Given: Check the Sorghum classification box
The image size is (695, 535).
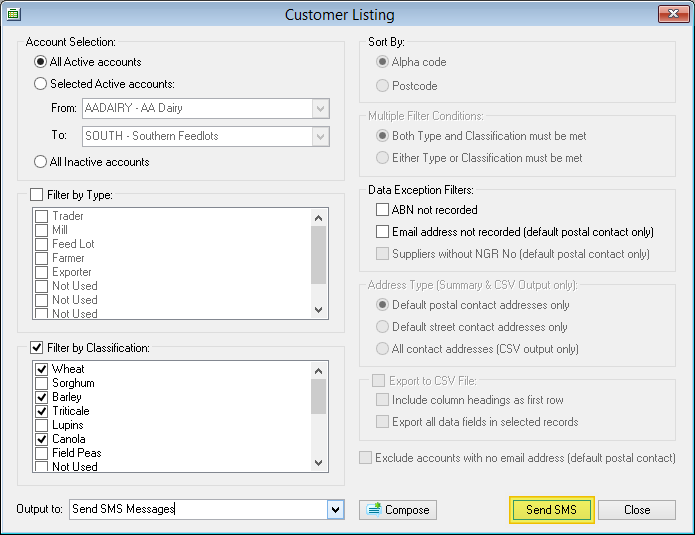Looking at the screenshot, I should pos(42,383).
